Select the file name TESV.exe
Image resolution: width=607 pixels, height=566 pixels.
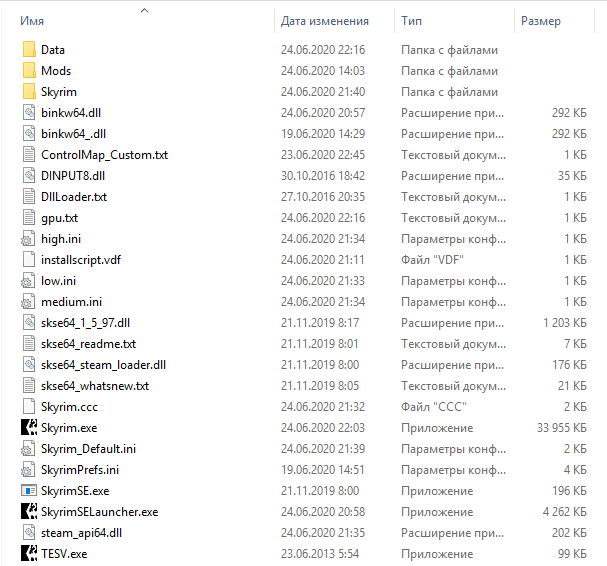[64, 554]
